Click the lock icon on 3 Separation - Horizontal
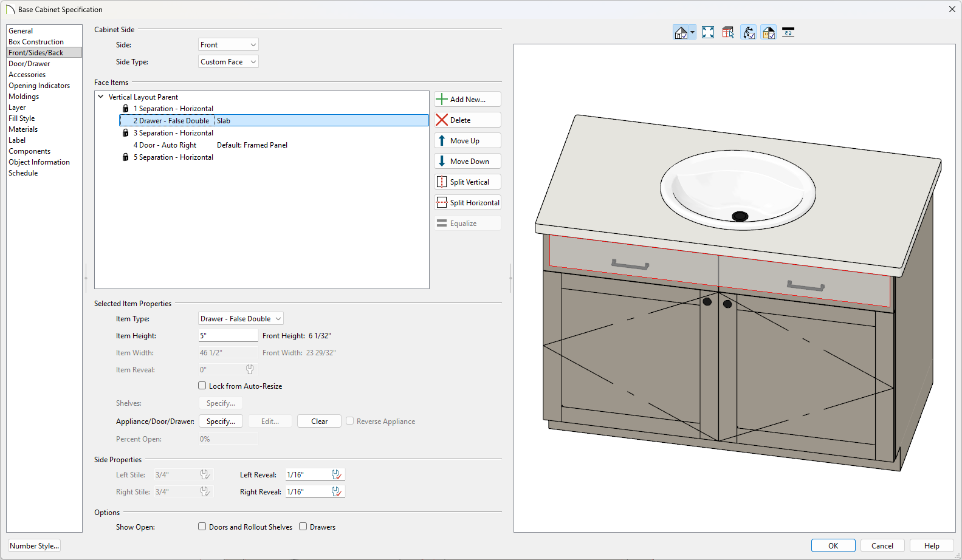Image resolution: width=962 pixels, height=560 pixels. 126,133
